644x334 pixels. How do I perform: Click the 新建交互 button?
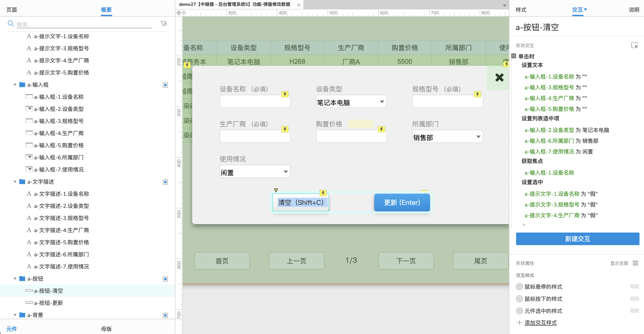pos(578,239)
